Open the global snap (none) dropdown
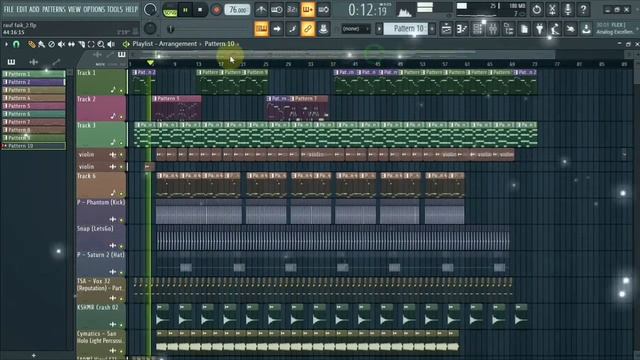Screen dimensions: 640x360 point(355,29)
